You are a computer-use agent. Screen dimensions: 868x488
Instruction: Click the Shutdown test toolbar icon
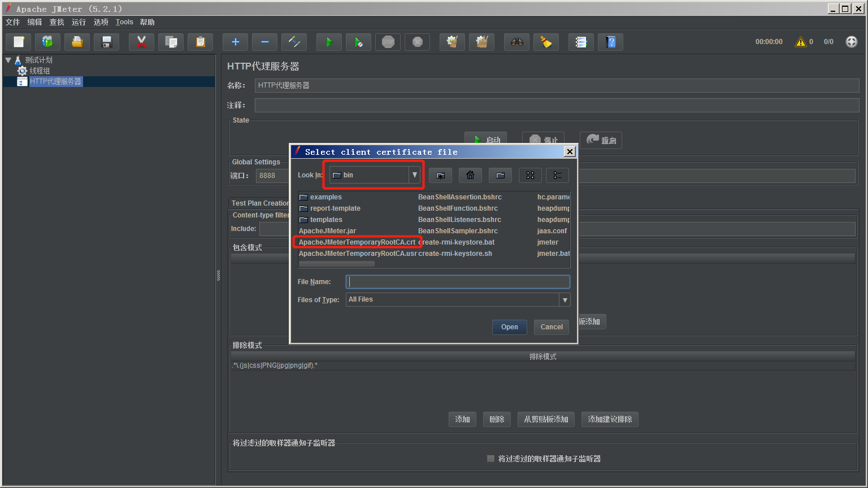point(417,42)
